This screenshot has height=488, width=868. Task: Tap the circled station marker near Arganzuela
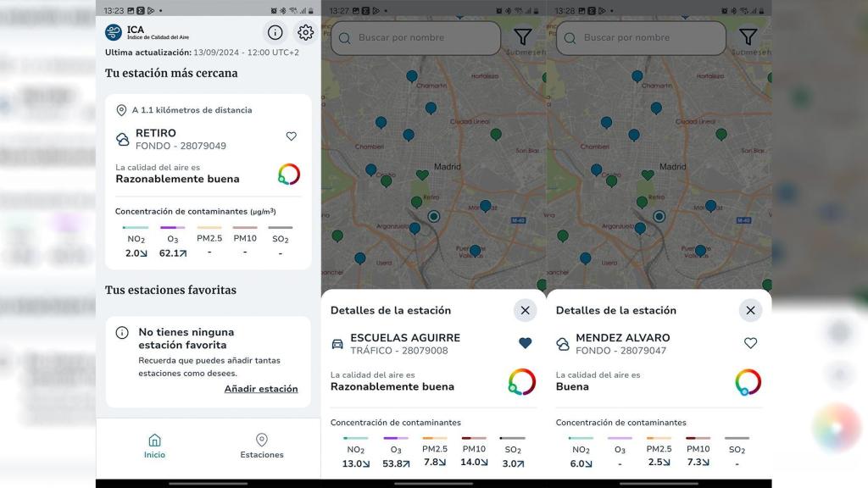(432, 216)
